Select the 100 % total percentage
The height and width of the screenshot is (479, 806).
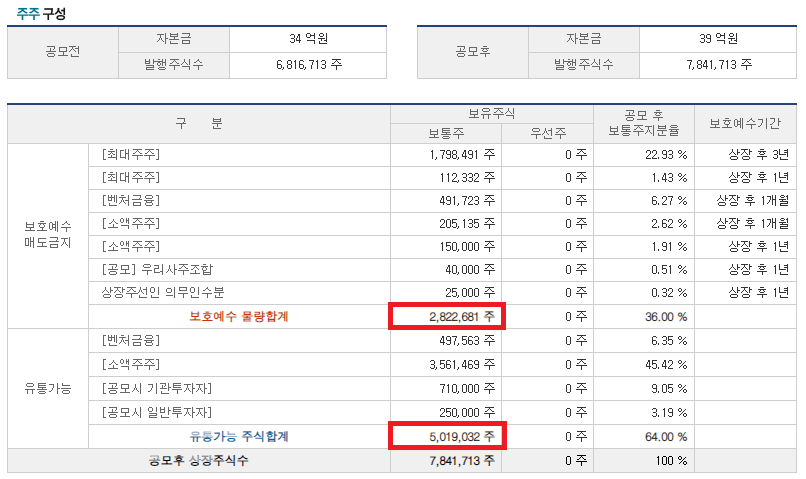coord(671,460)
